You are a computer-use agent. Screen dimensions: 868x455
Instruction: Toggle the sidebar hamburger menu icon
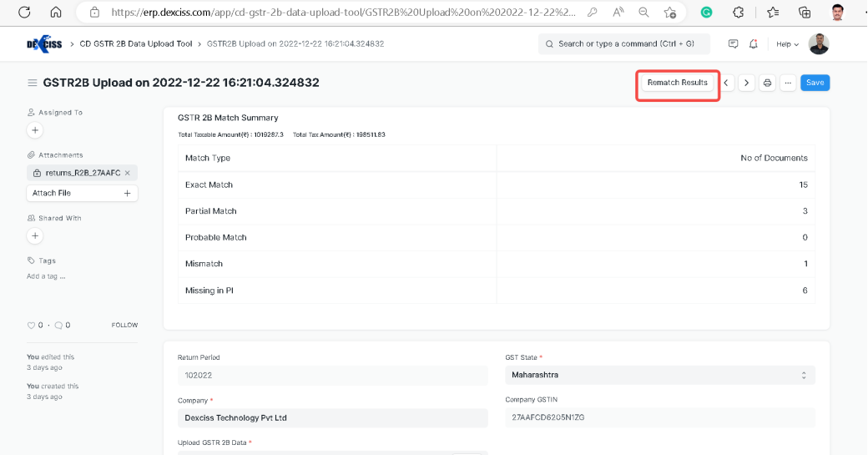(33, 83)
